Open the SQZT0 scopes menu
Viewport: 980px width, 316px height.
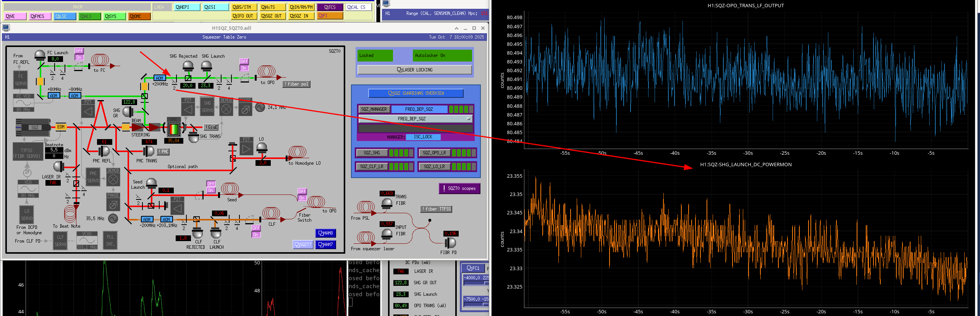pos(459,188)
